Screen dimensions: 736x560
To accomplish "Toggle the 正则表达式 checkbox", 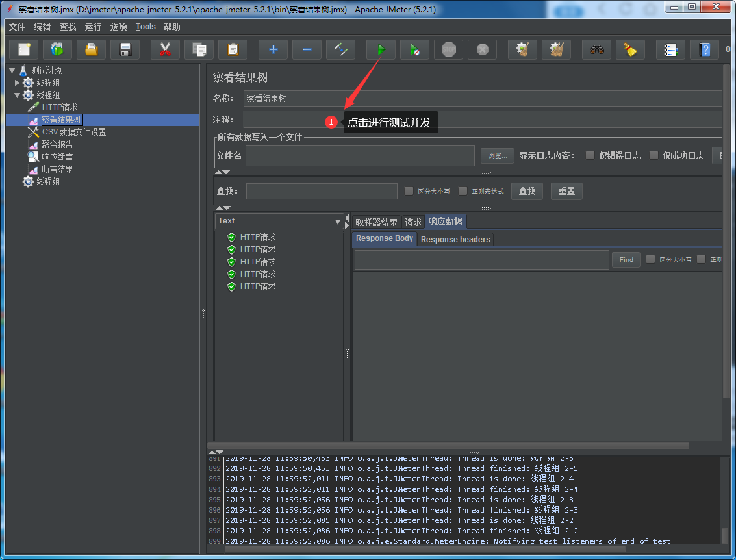I will pyautogui.click(x=463, y=191).
